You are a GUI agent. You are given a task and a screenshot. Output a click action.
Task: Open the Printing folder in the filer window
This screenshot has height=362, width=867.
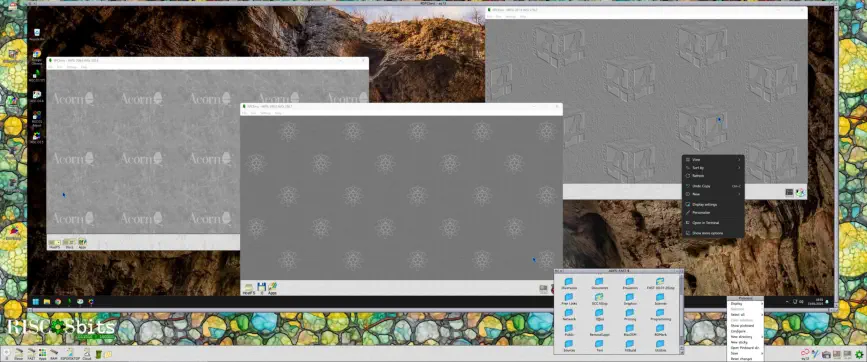630,315
